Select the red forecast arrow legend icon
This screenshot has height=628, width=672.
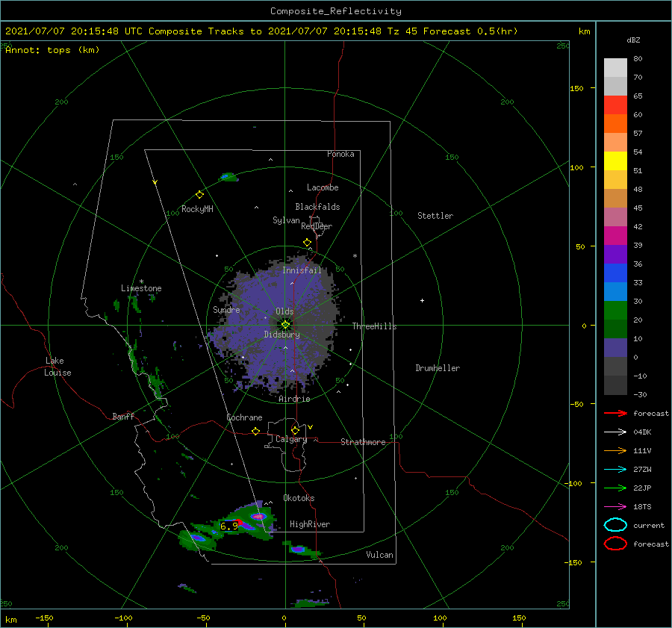(615, 413)
